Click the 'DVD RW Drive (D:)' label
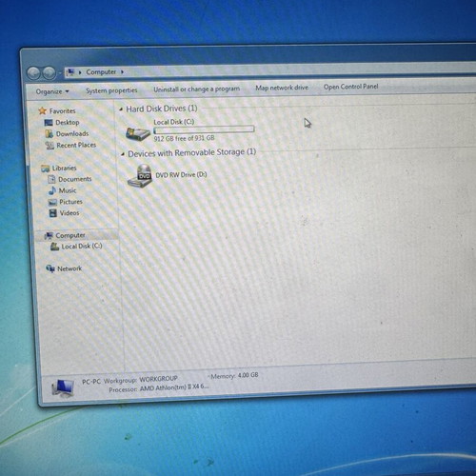Image resolution: width=476 pixels, height=476 pixels. coord(181,175)
